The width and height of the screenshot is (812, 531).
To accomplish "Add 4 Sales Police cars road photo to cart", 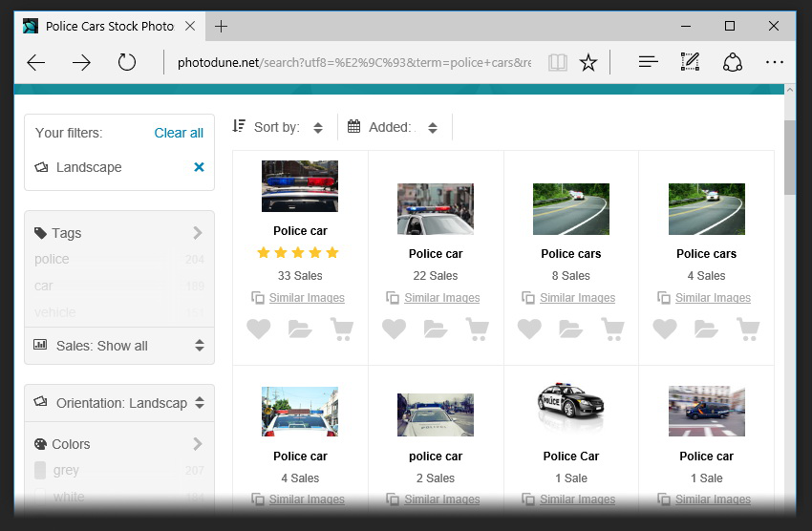I will [x=748, y=329].
